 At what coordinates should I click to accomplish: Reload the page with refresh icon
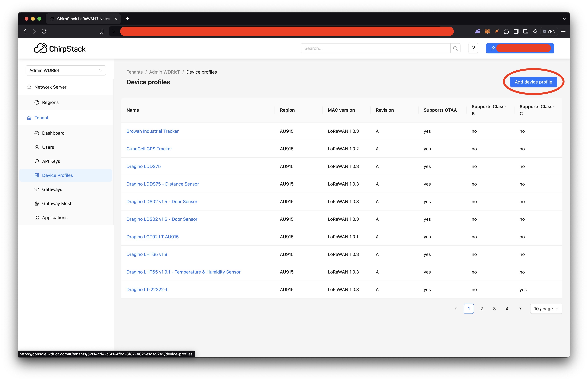pos(44,31)
